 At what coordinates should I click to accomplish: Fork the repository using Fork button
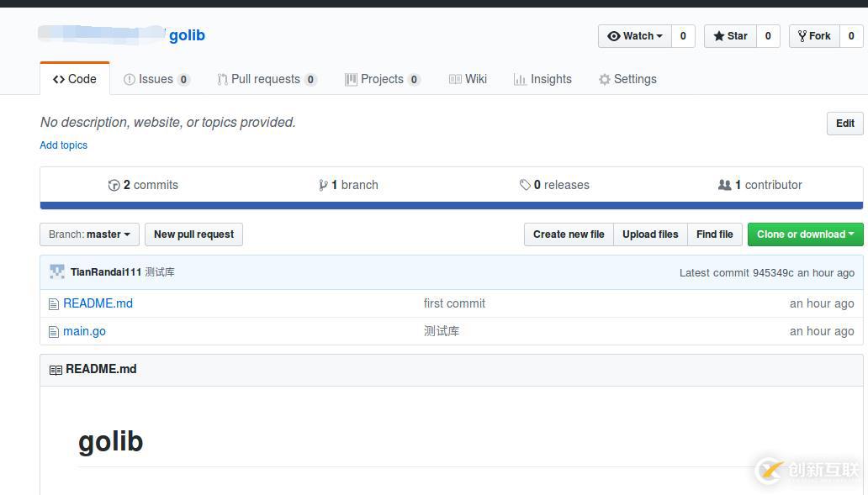(x=814, y=36)
